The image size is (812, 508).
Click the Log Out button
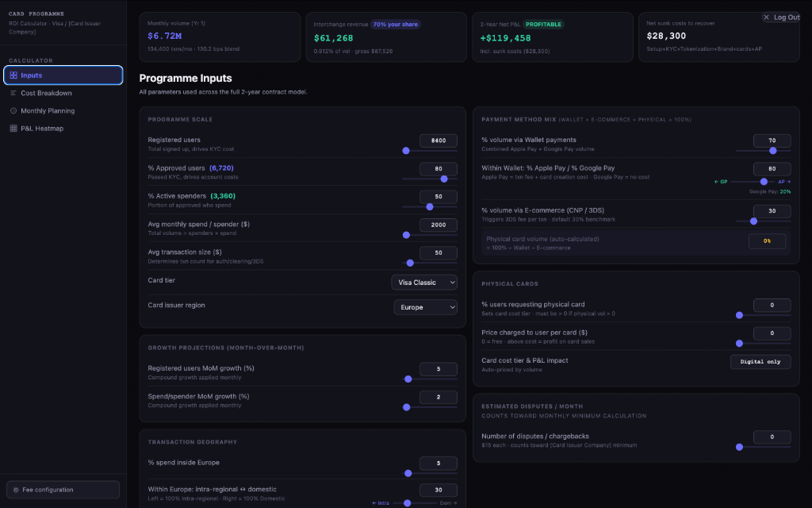pos(781,17)
